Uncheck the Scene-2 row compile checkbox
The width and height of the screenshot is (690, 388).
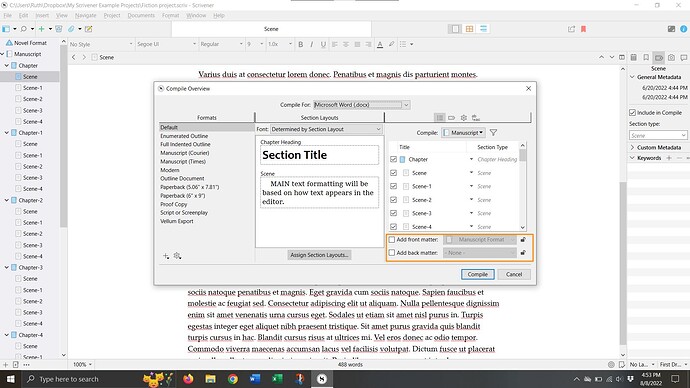pyautogui.click(x=393, y=200)
